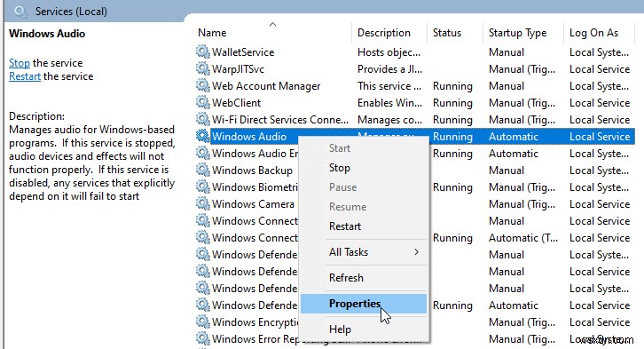Select the WebClient service name
The width and height of the screenshot is (644, 349).
(x=237, y=103)
